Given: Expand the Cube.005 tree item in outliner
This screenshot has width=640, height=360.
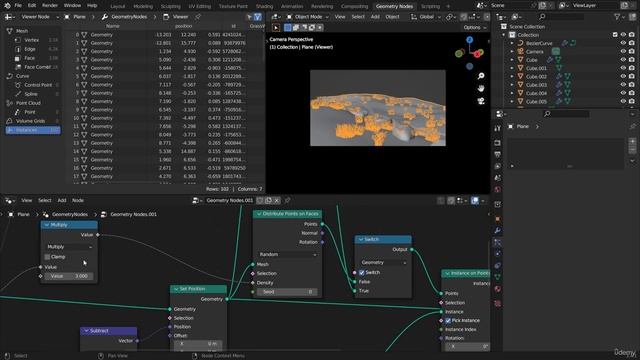Looking at the screenshot, I should [512, 101].
